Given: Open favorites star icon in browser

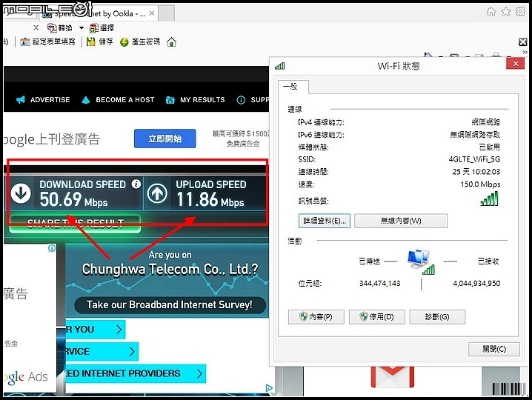Looking at the screenshot, I should coord(506,12).
